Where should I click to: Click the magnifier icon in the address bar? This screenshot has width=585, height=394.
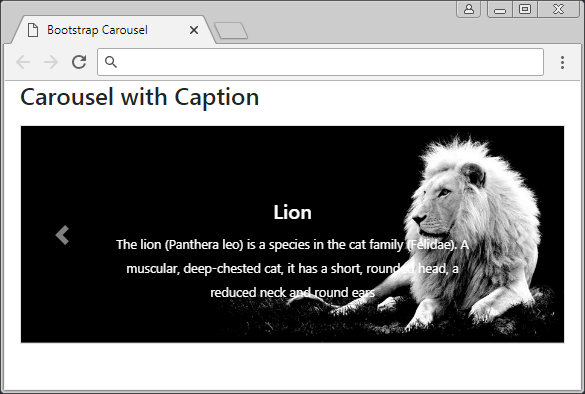pos(111,62)
